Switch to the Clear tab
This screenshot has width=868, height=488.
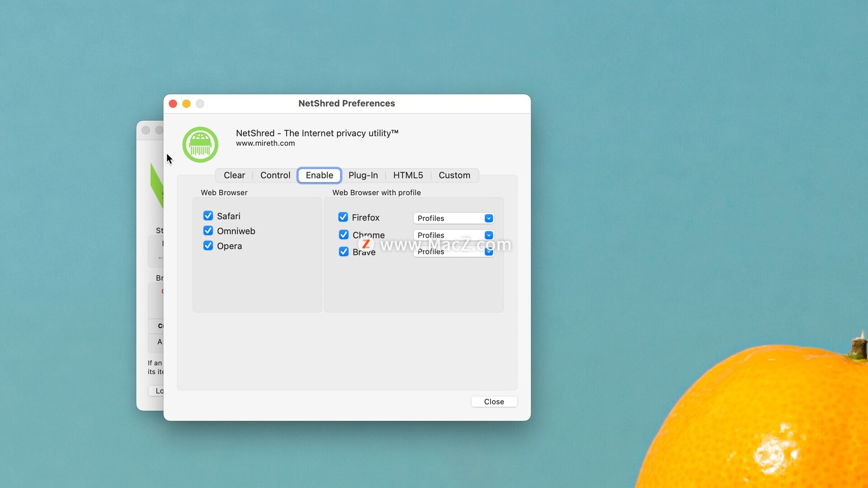click(x=234, y=175)
